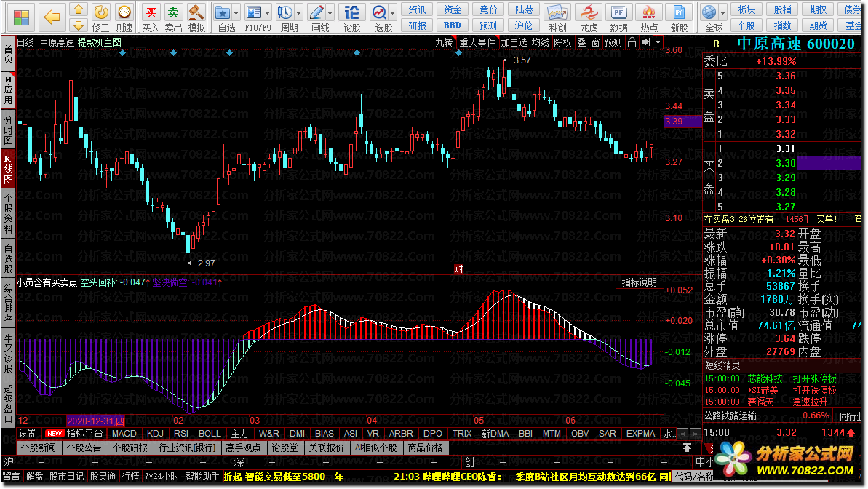
Task: Open the 首页 sidebar tab
Action: (8, 53)
